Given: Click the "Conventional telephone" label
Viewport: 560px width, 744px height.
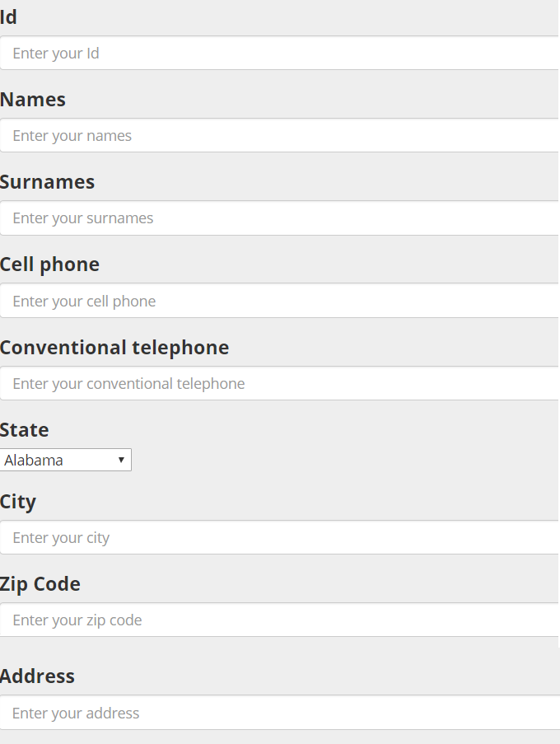Looking at the screenshot, I should click(114, 348).
